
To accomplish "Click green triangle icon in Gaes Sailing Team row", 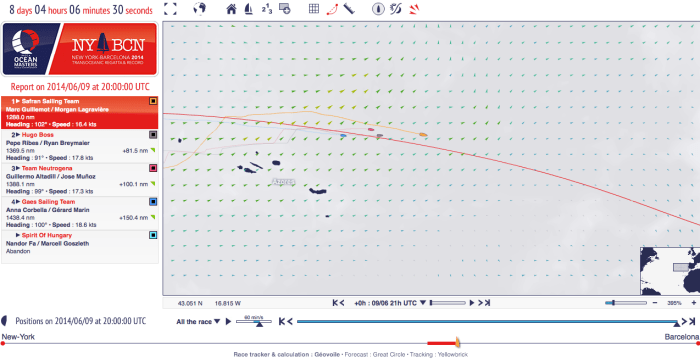I will point(153,217).
